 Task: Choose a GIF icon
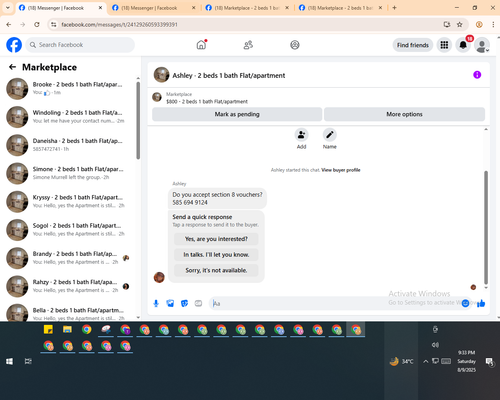click(x=198, y=303)
